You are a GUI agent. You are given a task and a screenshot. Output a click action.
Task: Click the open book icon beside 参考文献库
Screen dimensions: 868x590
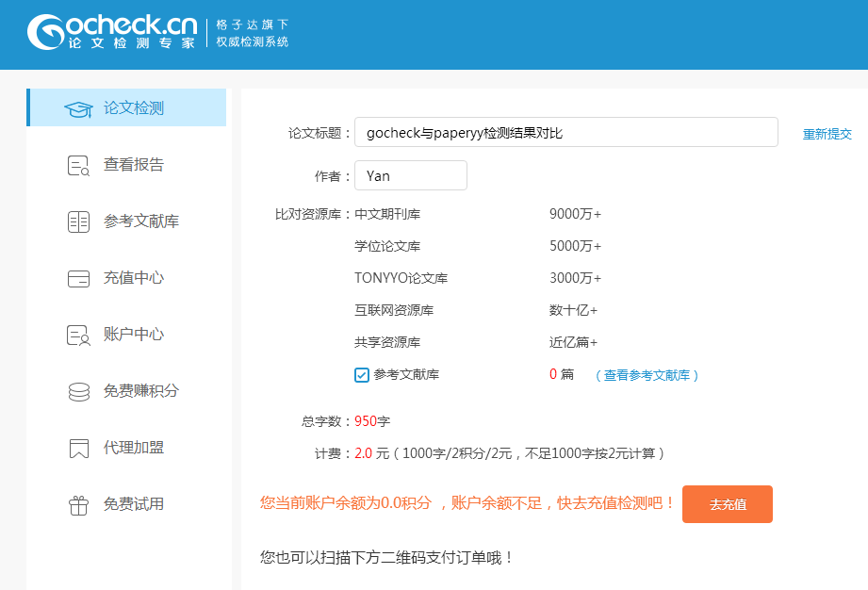(78, 221)
